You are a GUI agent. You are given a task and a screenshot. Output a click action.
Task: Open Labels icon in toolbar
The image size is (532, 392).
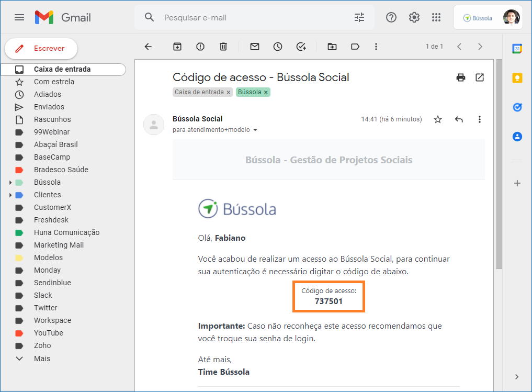[x=355, y=47]
